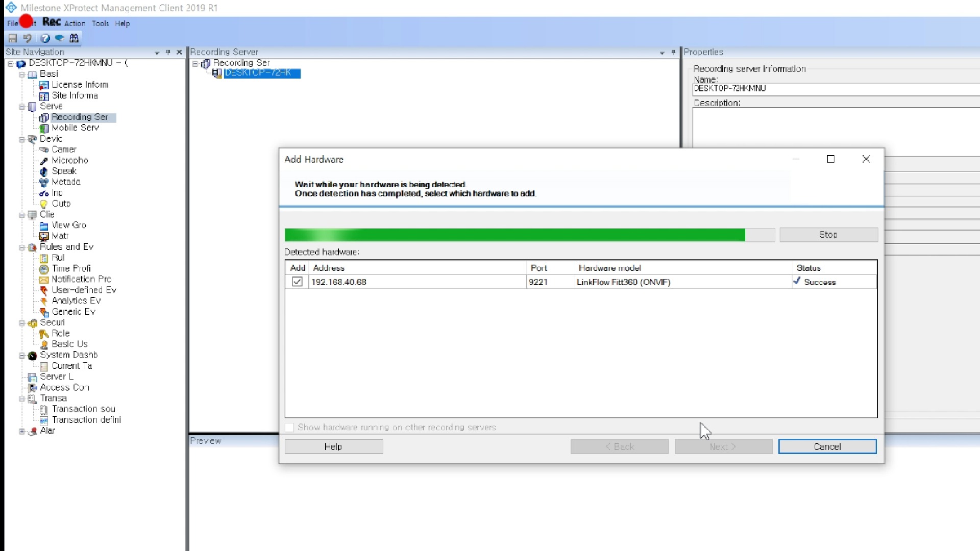
Task: Click the Status column header
Action: point(835,268)
